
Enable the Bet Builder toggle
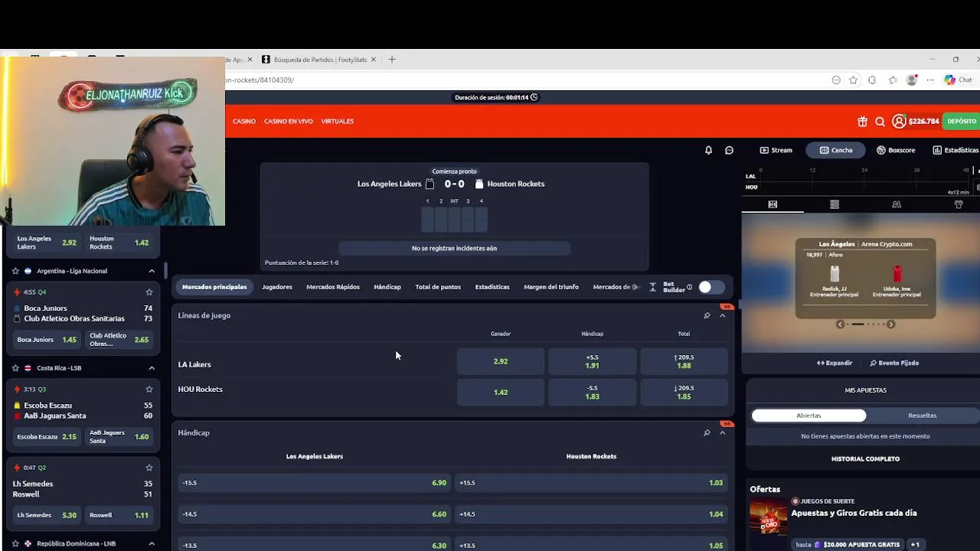point(710,287)
